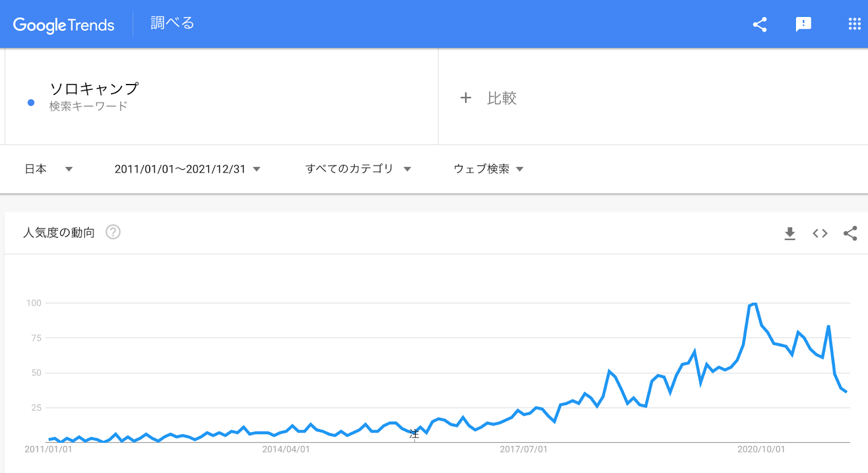This screenshot has width=868, height=473.
Task: Select the 調べる navigation item
Action: pyautogui.click(x=172, y=23)
